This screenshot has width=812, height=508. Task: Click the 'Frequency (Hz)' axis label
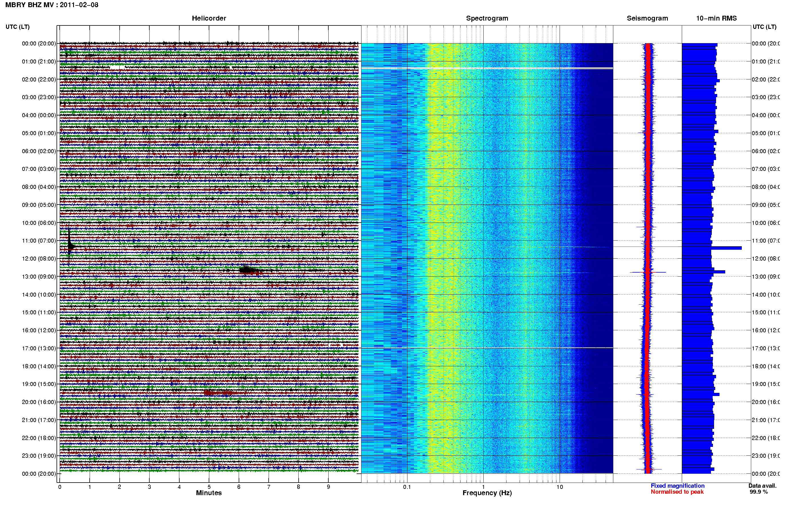[487, 493]
